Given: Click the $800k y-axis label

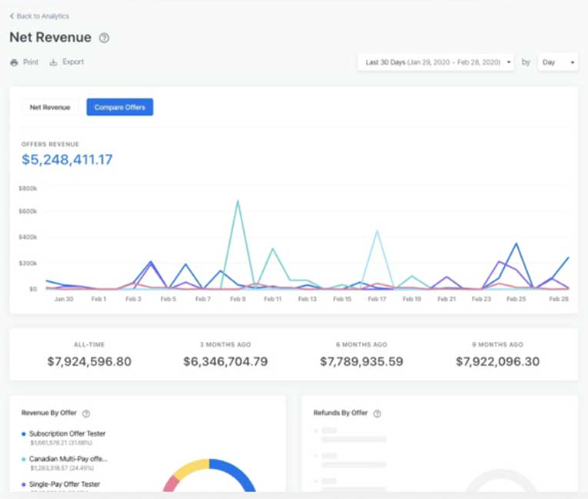Looking at the screenshot, I should [x=28, y=188].
